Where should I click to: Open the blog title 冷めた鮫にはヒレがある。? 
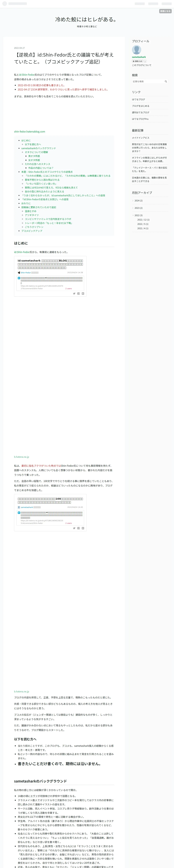[87, 20]
